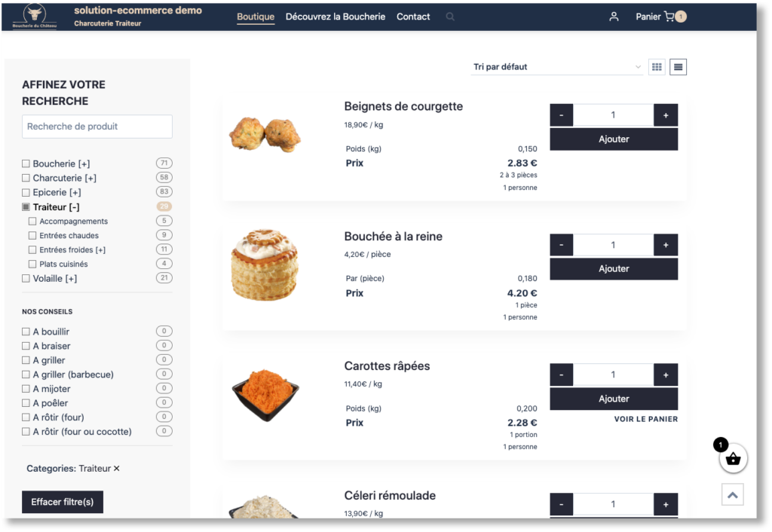Check the A mijoter checkbox
Screen dimensions: 772x532
(26, 389)
